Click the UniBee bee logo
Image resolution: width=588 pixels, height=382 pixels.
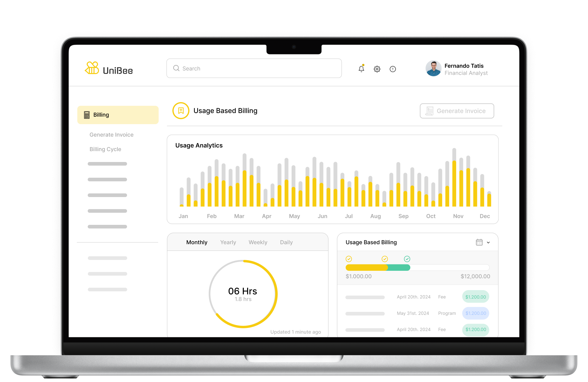(92, 68)
